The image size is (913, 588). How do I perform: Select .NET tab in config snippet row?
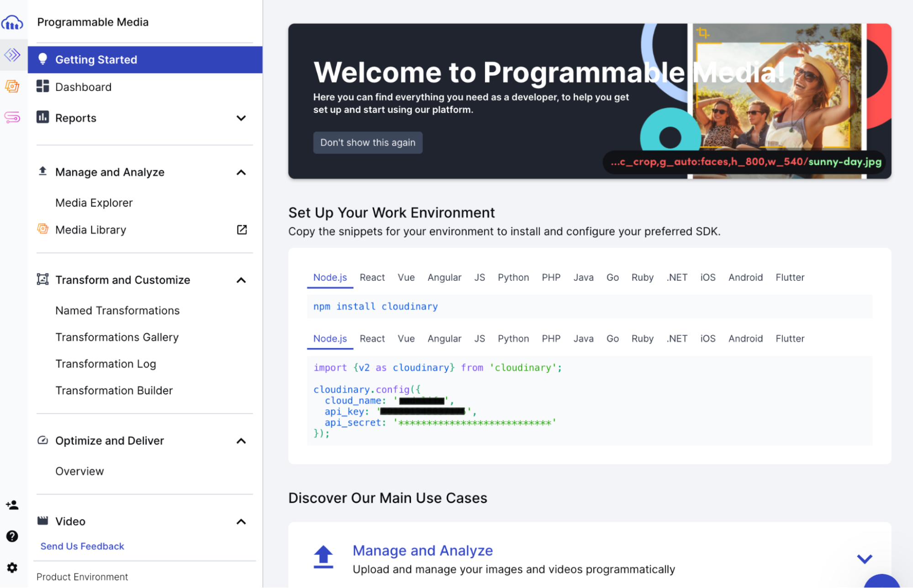point(677,339)
